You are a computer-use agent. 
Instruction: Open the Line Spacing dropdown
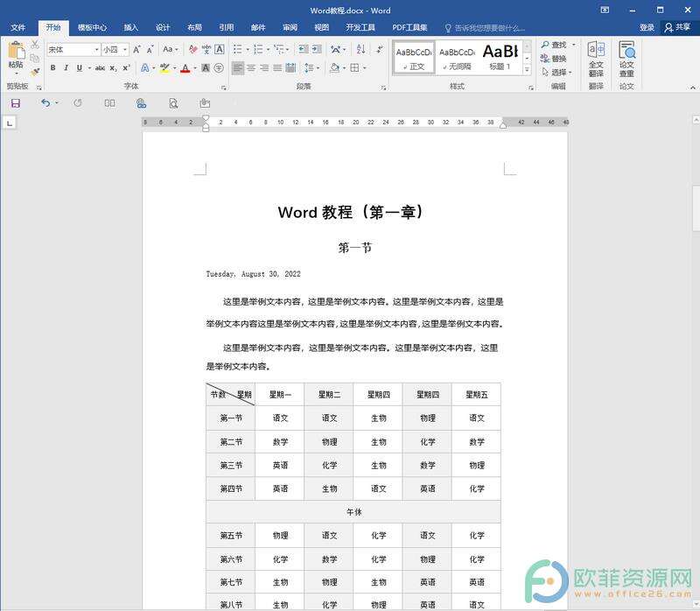(x=311, y=68)
